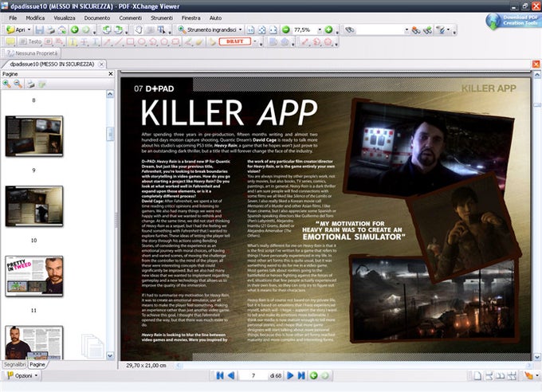The height and width of the screenshot is (392, 542).
Task: Jump to the first page
Action: coord(219,376)
